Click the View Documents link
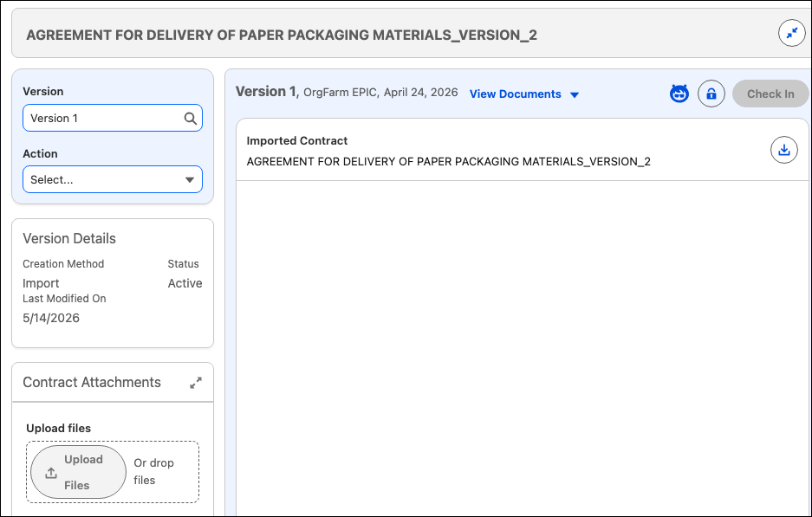Viewport: 812px width, 517px height. tap(516, 94)
